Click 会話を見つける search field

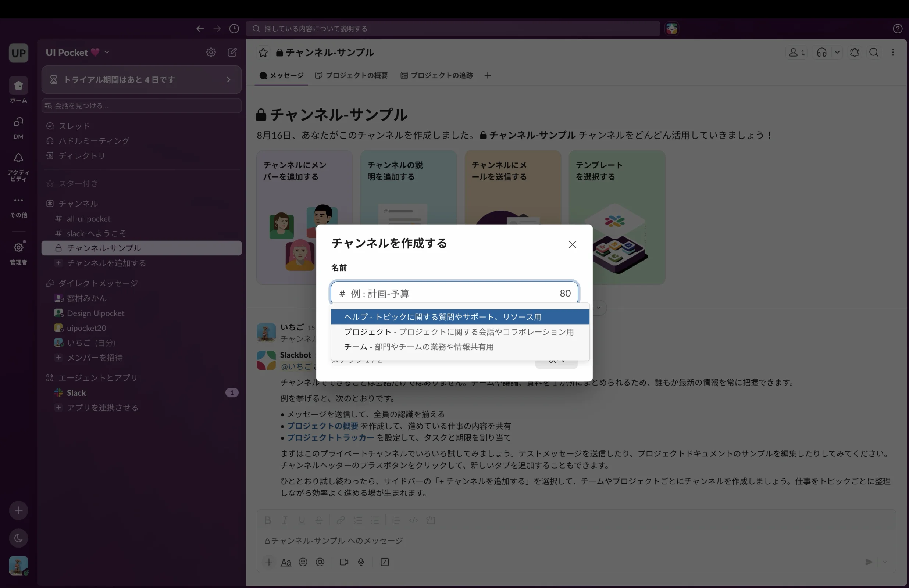coord(141,105)
